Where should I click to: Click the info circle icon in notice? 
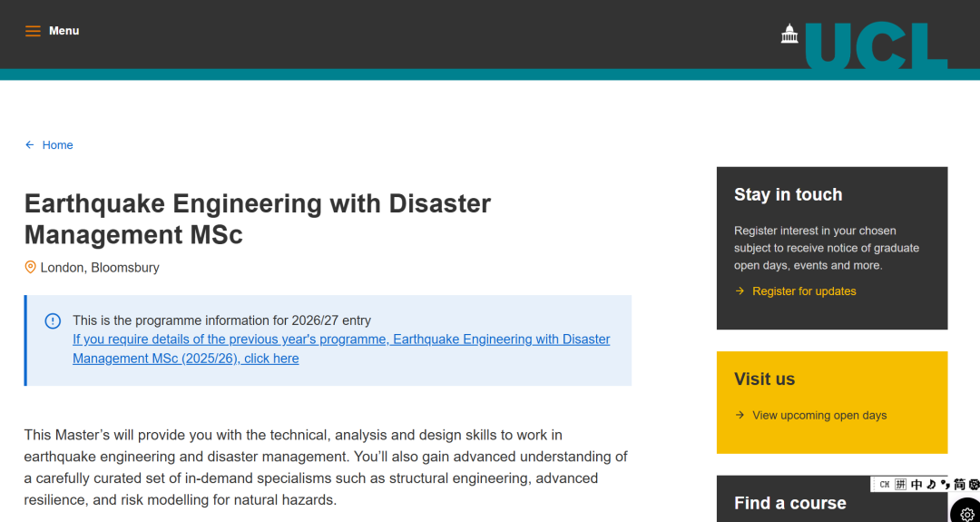tap(53, 320)
